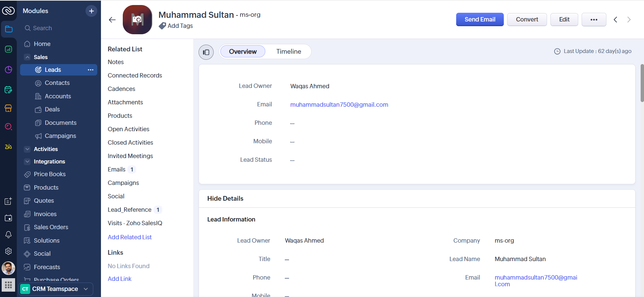The height and width of the screenshot is (297, 644).
Task: Expand the Activities section
Action: click(28, 149)
